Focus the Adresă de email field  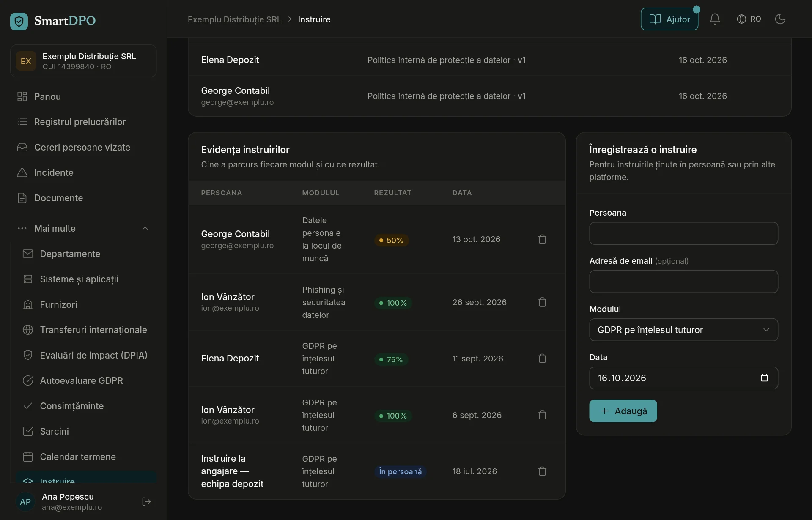[x=683, y=282]
